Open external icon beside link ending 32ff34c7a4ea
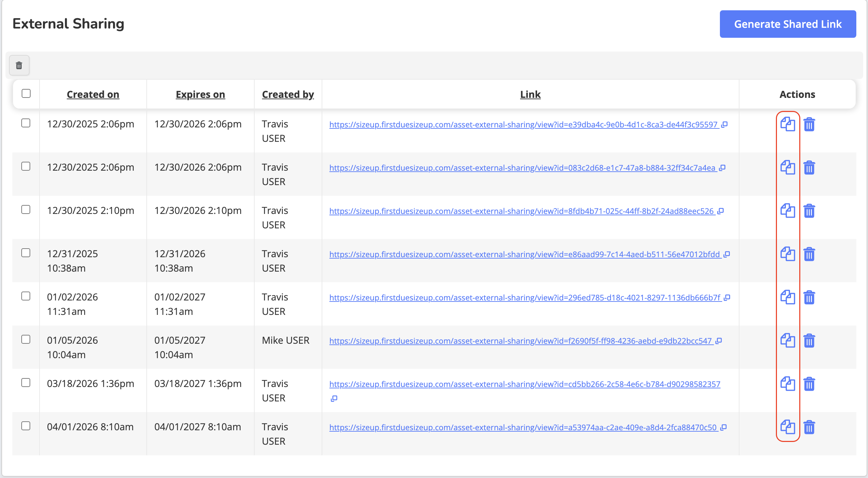This screenshot has width=868, height=478. pyautogui.click(x=722, y=168)
